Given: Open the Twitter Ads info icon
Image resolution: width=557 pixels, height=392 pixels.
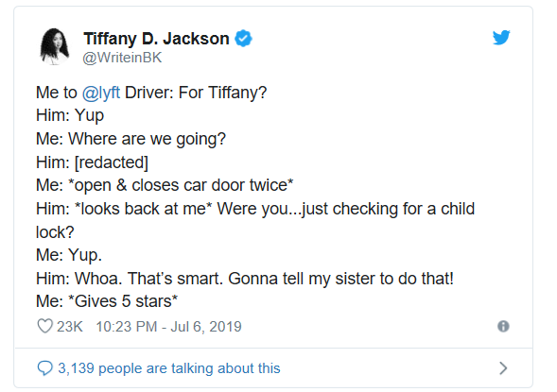Looking at the screenshot, I should [503, 327].
